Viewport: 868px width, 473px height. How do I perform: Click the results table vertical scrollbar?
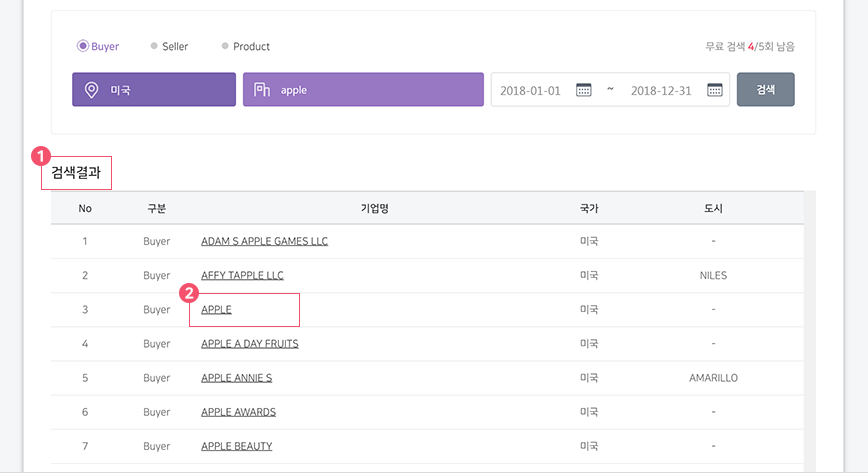[810, 332]
